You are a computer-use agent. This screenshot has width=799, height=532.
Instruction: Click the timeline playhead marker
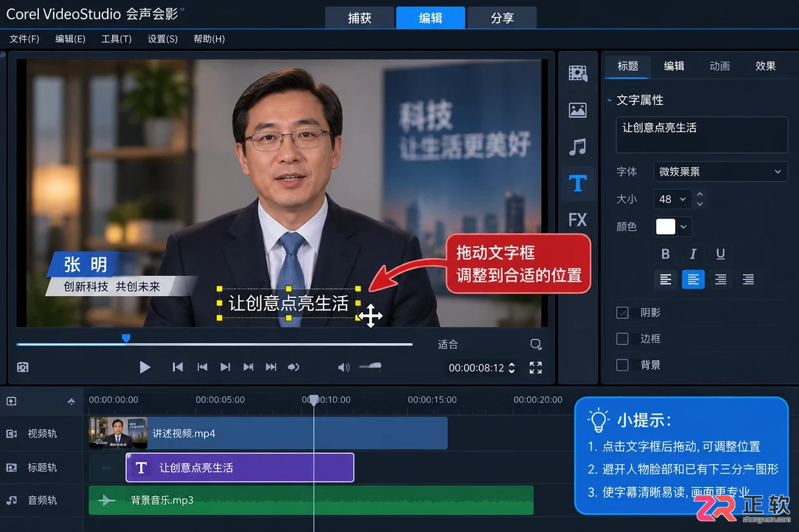point(314,400)
